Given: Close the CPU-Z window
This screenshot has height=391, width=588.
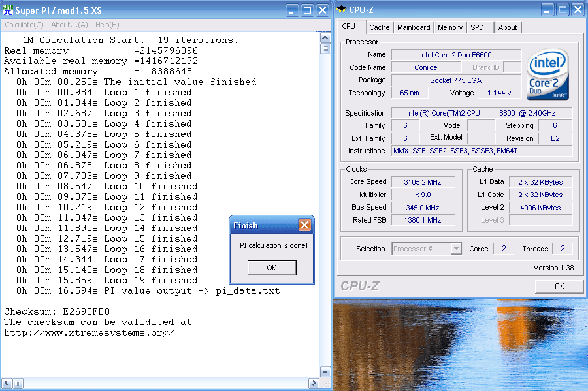Looking at the screenshot, I should [x=578, y=10].
